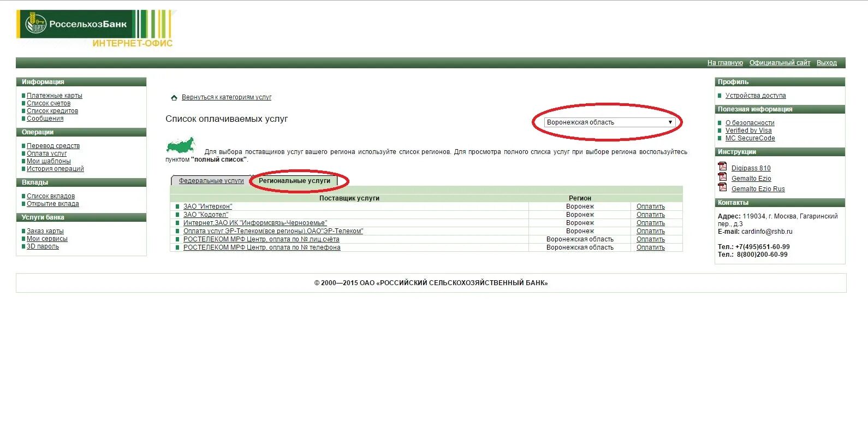Screen dimensions: 868x437
Task: Click 'Оплатить' for Ростелеком № телефона row
Action: point(651,247)
